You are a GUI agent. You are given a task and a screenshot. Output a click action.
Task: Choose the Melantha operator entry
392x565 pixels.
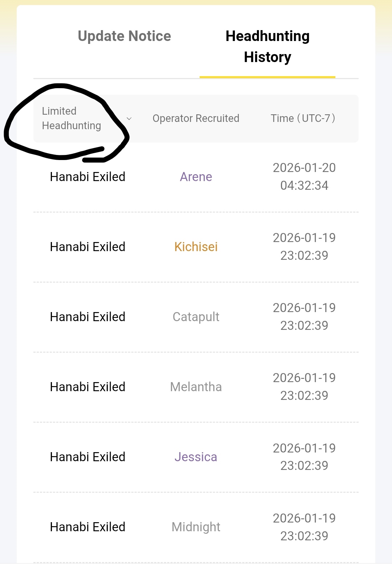coord(196,387)
